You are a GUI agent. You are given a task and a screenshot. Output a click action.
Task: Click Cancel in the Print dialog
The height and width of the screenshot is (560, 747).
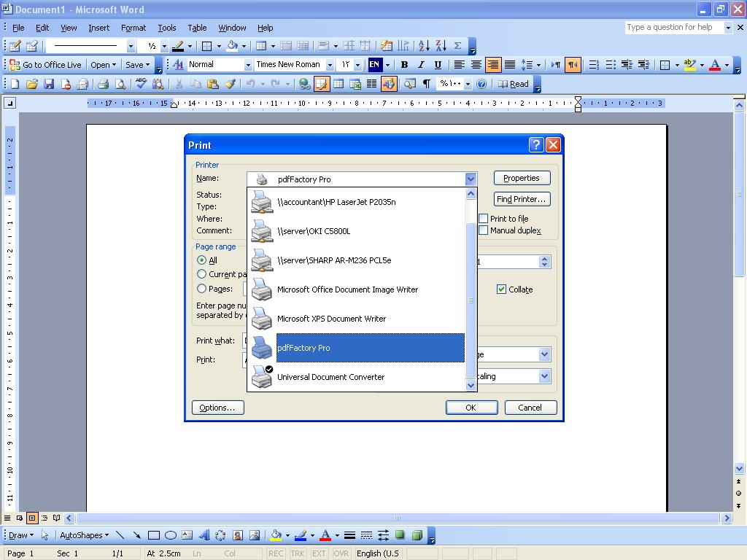(530, 408)
